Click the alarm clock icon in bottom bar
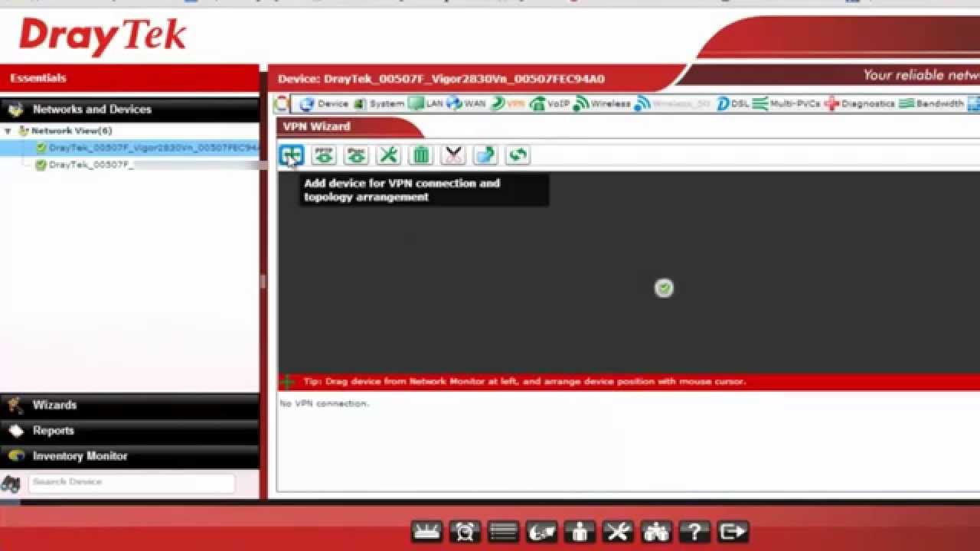This screenshot has height=551, width=980. pyautogui.click(x=465, y=531)
